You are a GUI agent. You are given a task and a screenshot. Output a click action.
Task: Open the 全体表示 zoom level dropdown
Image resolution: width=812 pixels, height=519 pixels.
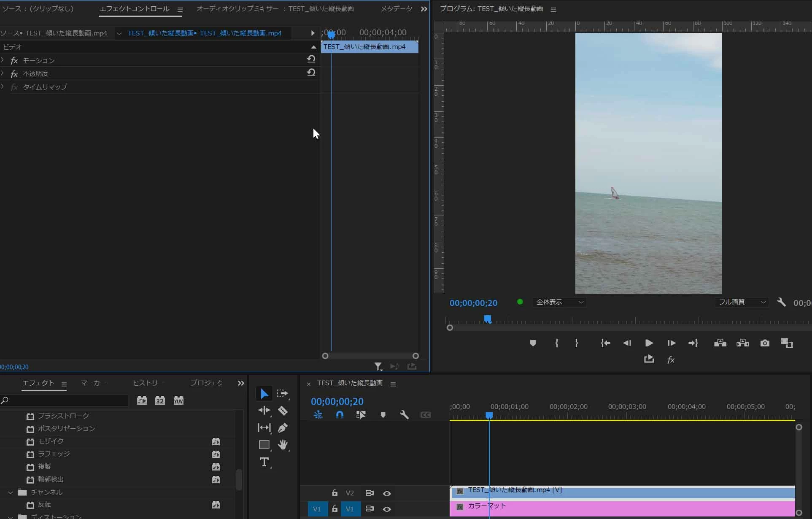point(560,302)
